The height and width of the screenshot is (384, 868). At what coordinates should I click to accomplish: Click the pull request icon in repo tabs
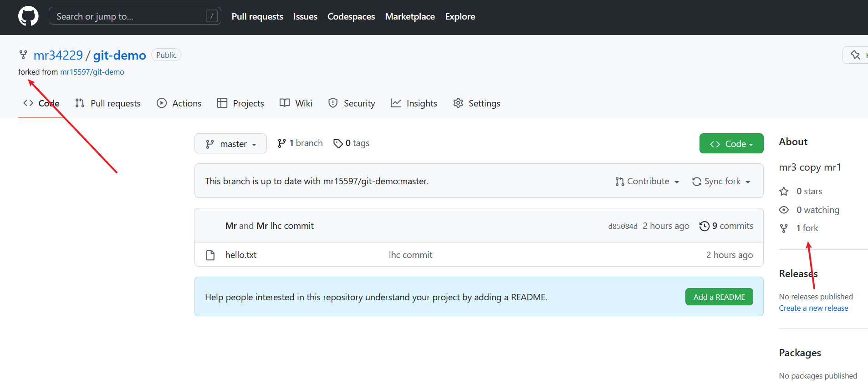pyautogui.click(x=80, y=103)
